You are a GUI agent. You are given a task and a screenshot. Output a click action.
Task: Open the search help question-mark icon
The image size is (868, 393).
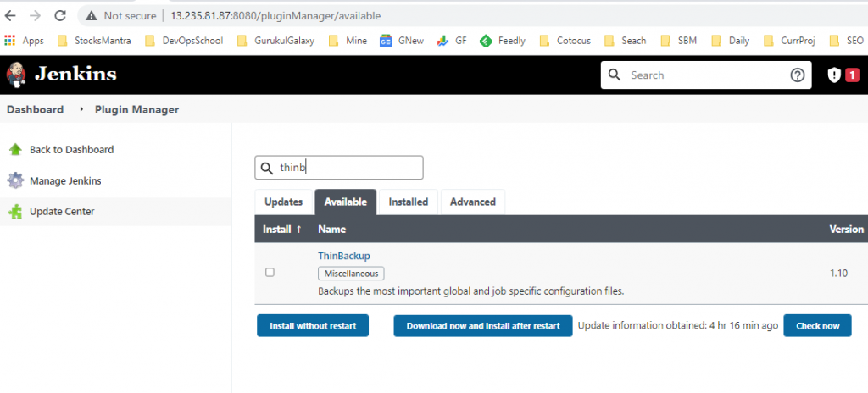797,75
